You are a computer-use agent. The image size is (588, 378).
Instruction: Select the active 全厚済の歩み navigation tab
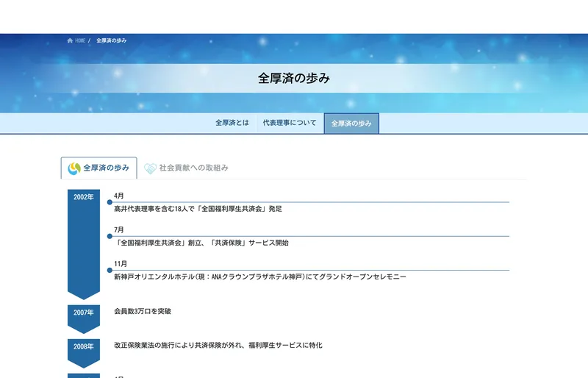351,123
